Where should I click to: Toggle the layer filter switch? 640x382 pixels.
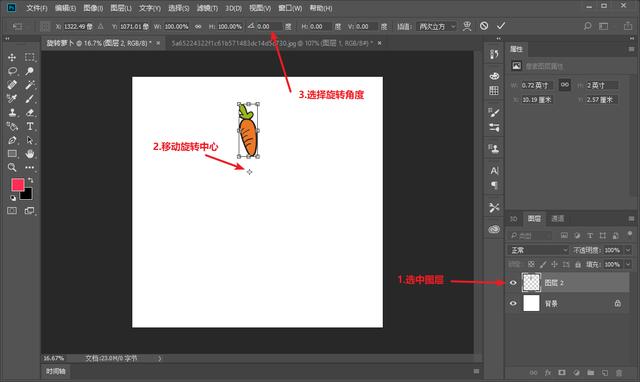(x=630, y=234)
